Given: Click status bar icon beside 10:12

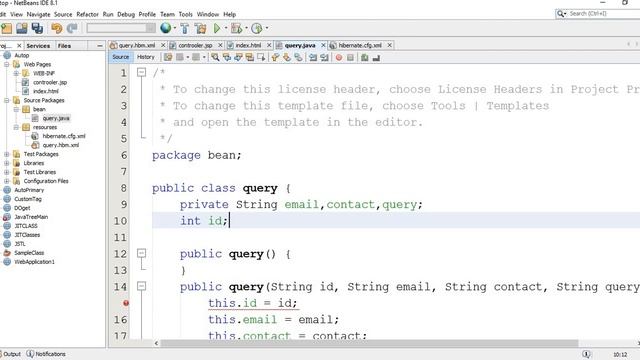Looking at the screenshot, I should pyautogui.click(x=586, y=354).
